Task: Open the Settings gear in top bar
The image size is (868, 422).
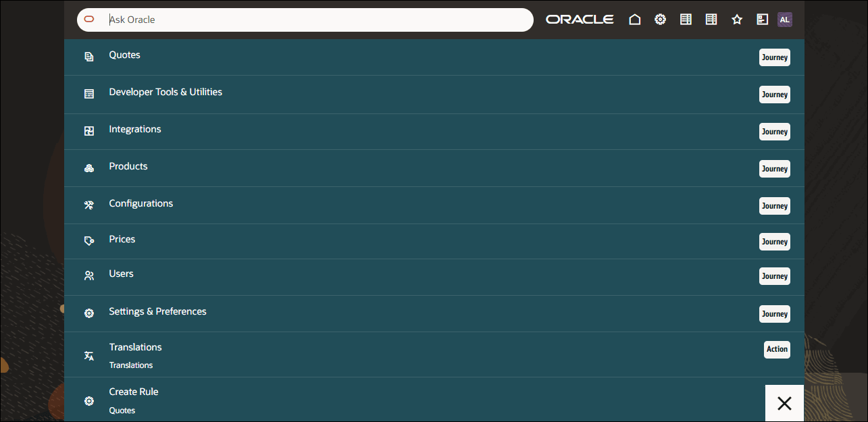Action: click(x=660, y=19)
